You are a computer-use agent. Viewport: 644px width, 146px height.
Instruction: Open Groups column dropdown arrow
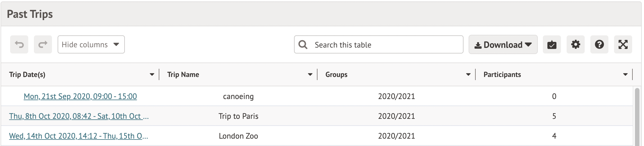[468, 75]
